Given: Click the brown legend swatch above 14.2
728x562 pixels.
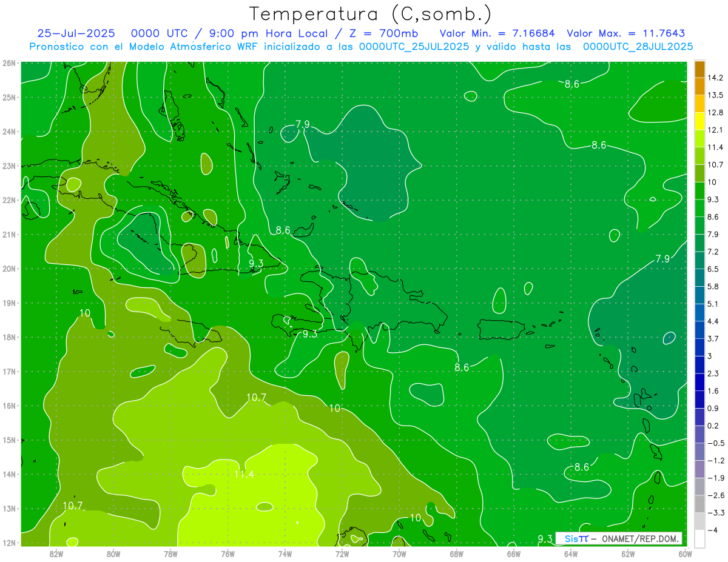Looking at the screenshot, I should pyautogui.click(x=699, y=69).
